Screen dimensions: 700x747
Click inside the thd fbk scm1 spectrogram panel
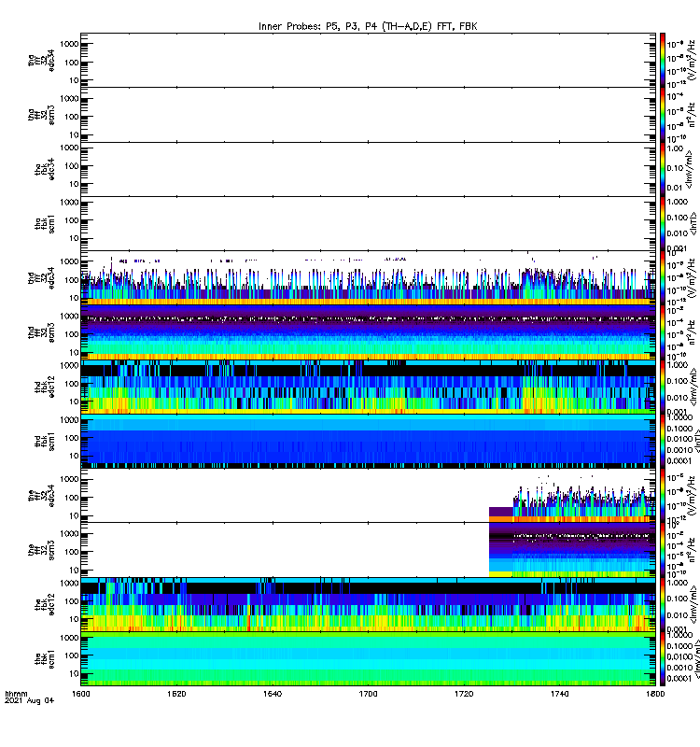pos(368,442)
